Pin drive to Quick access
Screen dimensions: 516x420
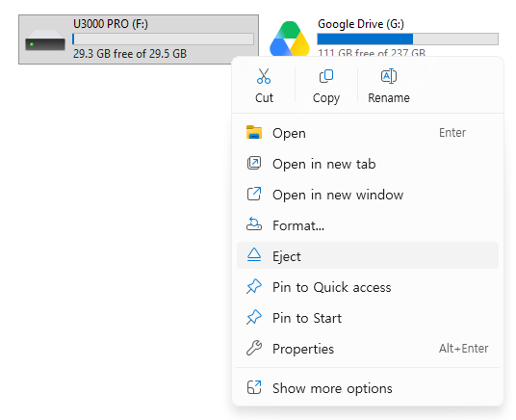tap(368, 287)
